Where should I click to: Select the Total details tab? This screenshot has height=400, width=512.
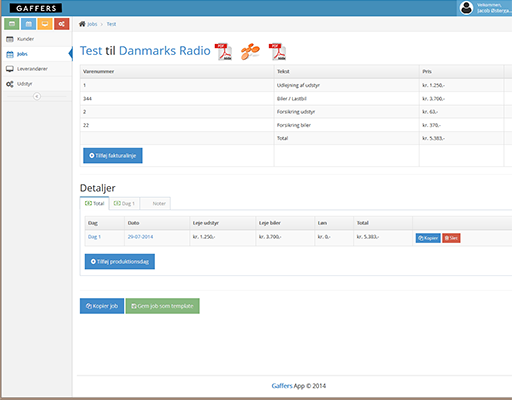95,203
